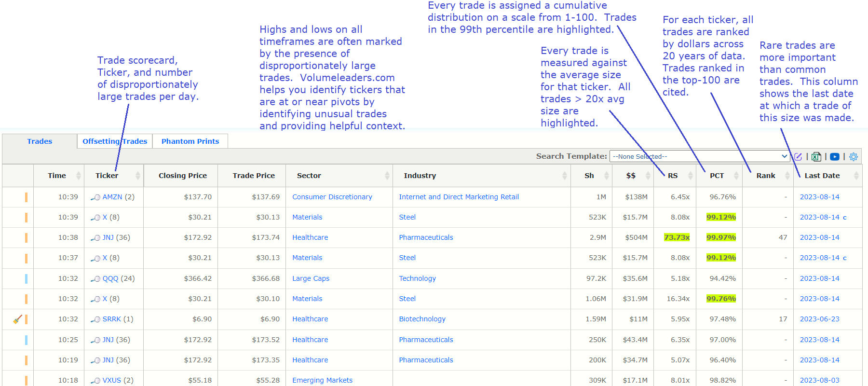
Task: Click the magnifier icon in the 10:39 X row
Action: [95, 218]
